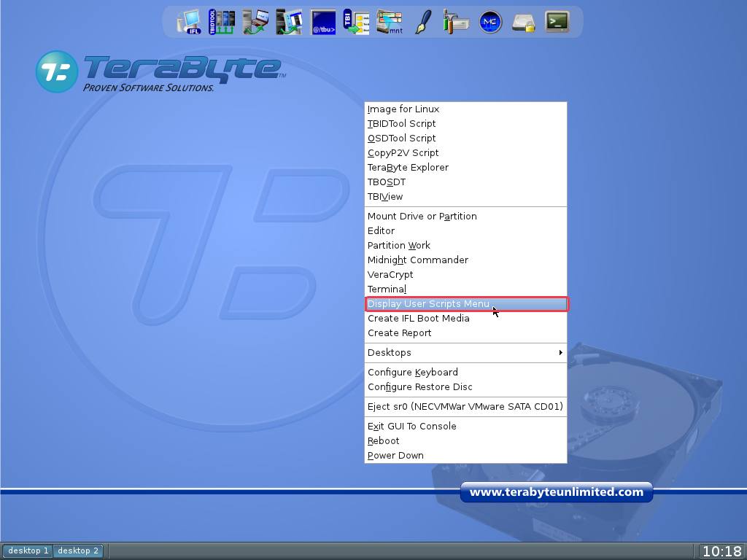747x560 pixels.
Task: Choose OSDTool Script menu entry
Action: pos(465,138)
